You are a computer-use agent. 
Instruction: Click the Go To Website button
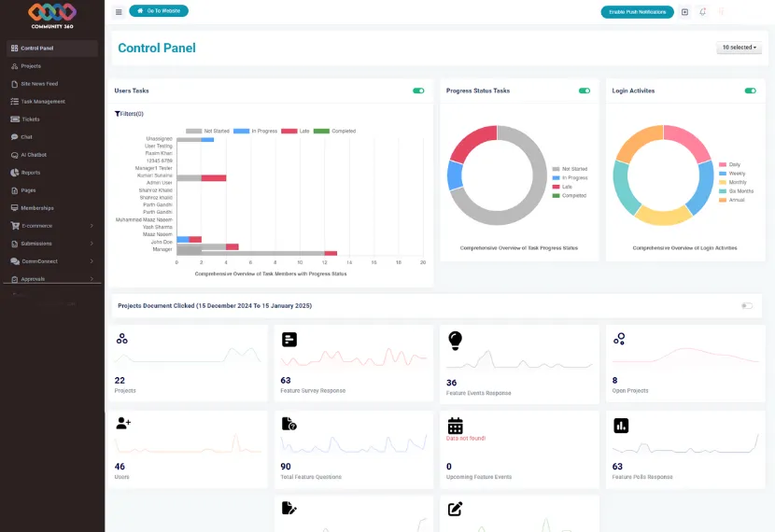[159, 11]
